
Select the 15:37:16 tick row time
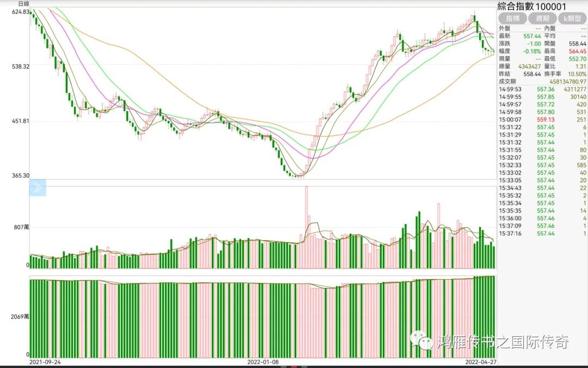(510, 233)
